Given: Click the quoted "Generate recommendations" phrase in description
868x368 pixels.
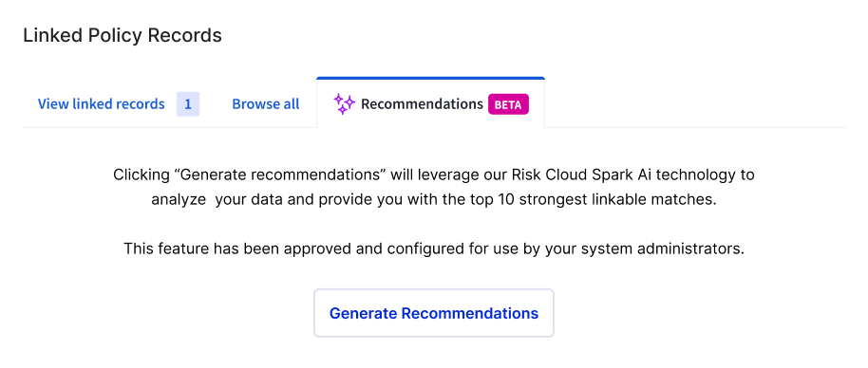Looking at the screenshot, I should point(279,175).
